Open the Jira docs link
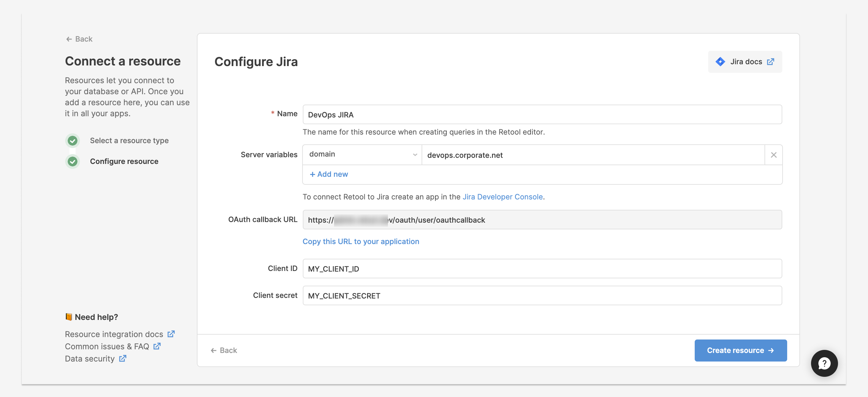 click(745, 61)
